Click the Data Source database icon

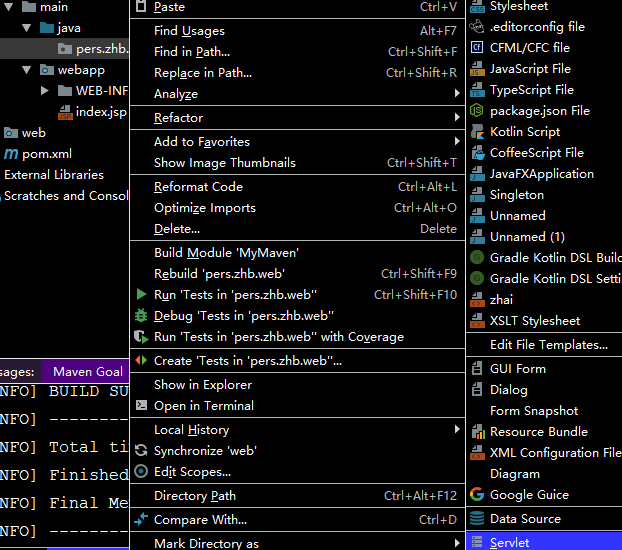click(477, 519)
